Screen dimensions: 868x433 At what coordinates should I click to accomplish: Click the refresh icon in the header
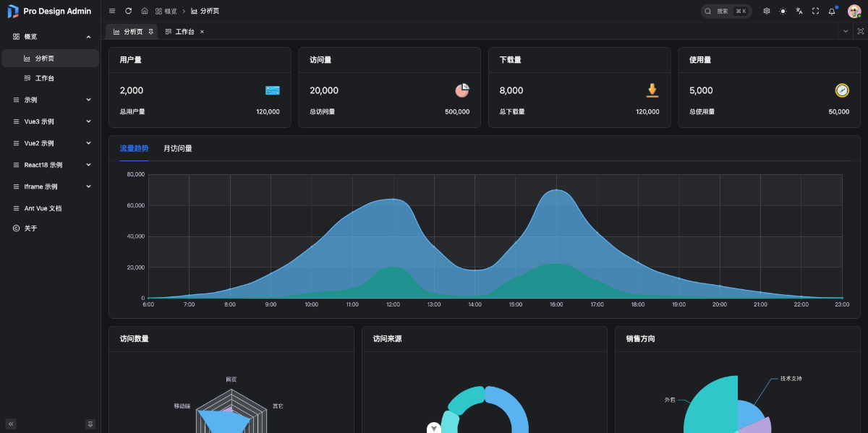point(128,11)
